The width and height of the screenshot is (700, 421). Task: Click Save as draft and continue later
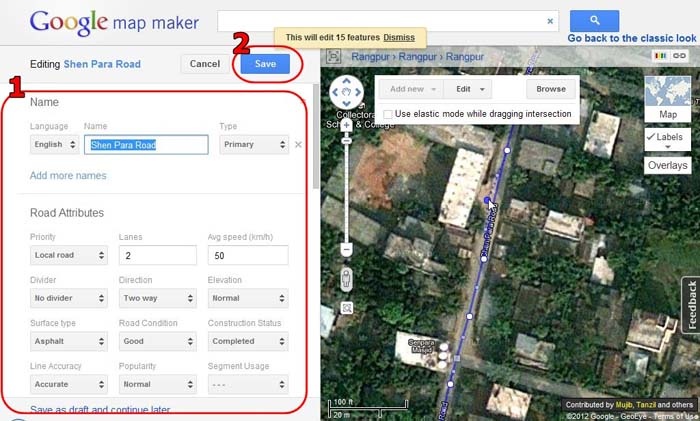click(x=100, y=409)
